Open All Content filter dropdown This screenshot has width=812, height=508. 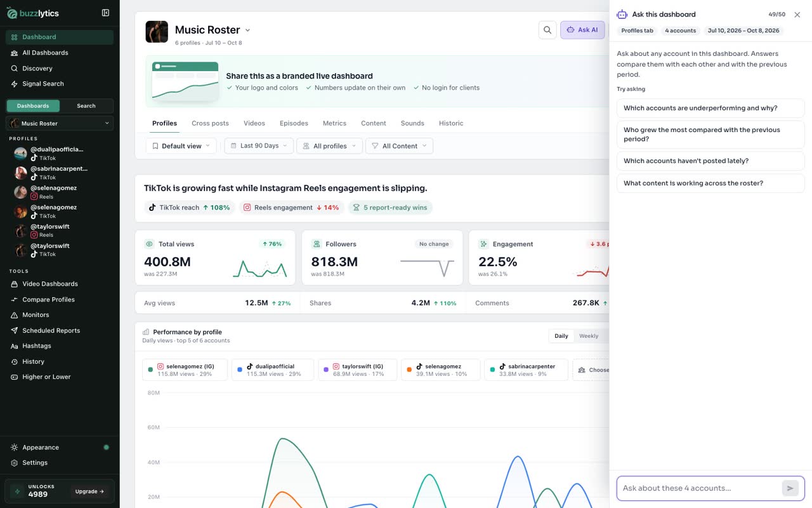(x=400, y=146)
